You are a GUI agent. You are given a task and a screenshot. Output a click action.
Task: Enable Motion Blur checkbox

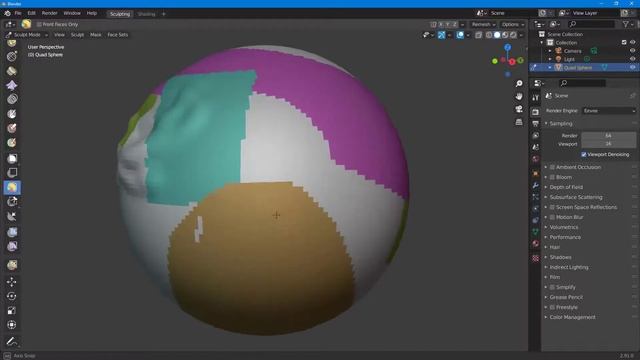coord(552,217)
